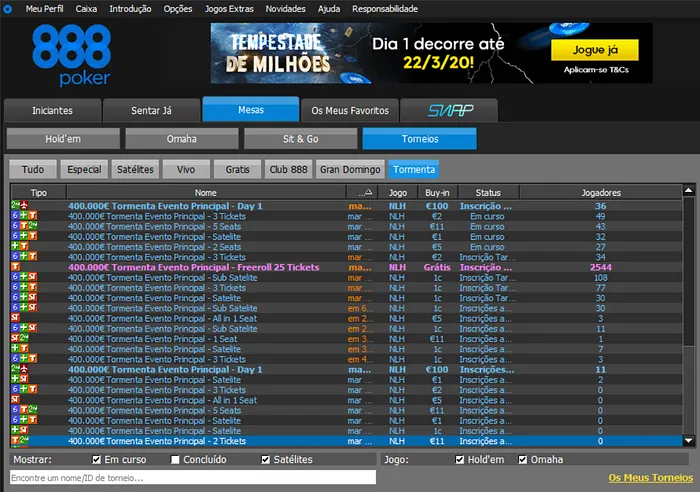Click the green 2nd icon in the highlighted 2 Tickets row

click(24, 441)
